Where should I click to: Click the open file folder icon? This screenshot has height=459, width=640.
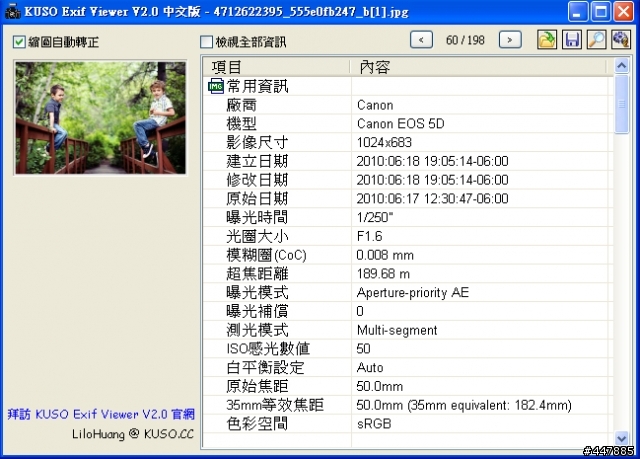click(x=547, y=40)
